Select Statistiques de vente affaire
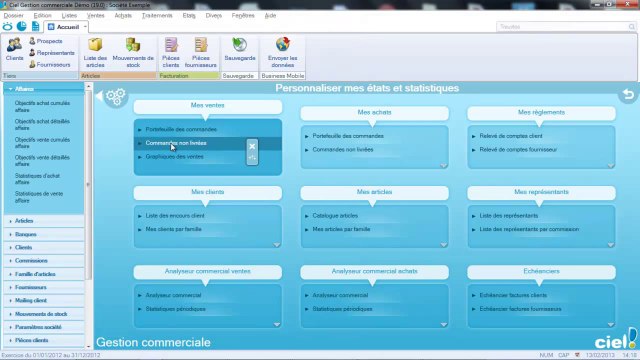 pos(39,197)
